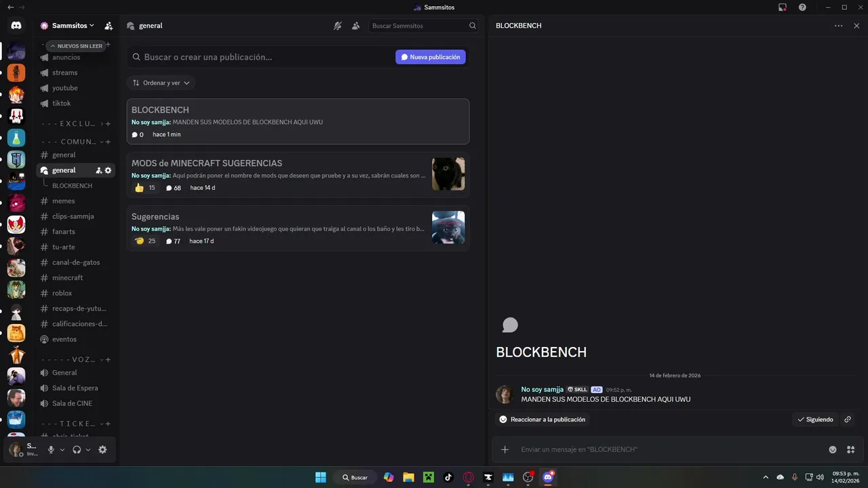Viewport: 868px width, 488px height.
Task: Click NUEVOS SIN LEER pill
Action: click(x=75, y=46)
